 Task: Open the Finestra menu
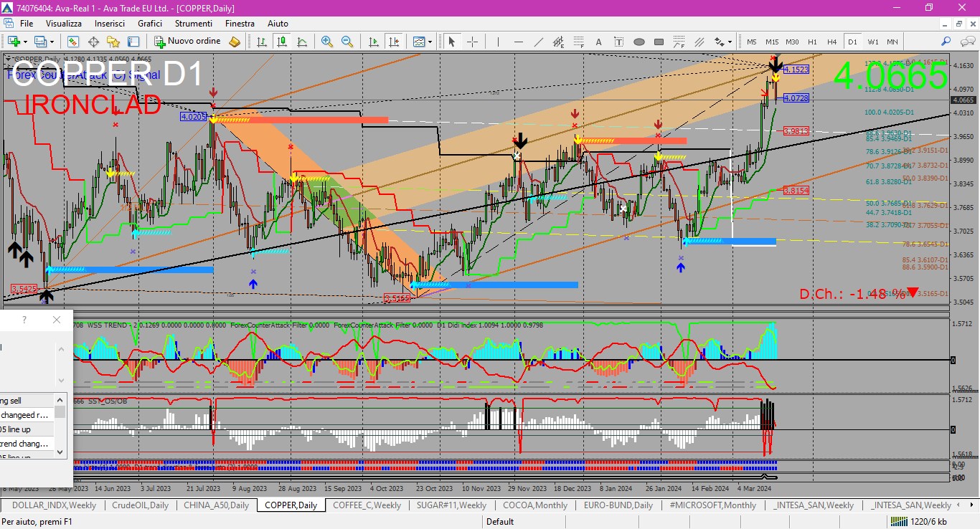pos(240,24)
